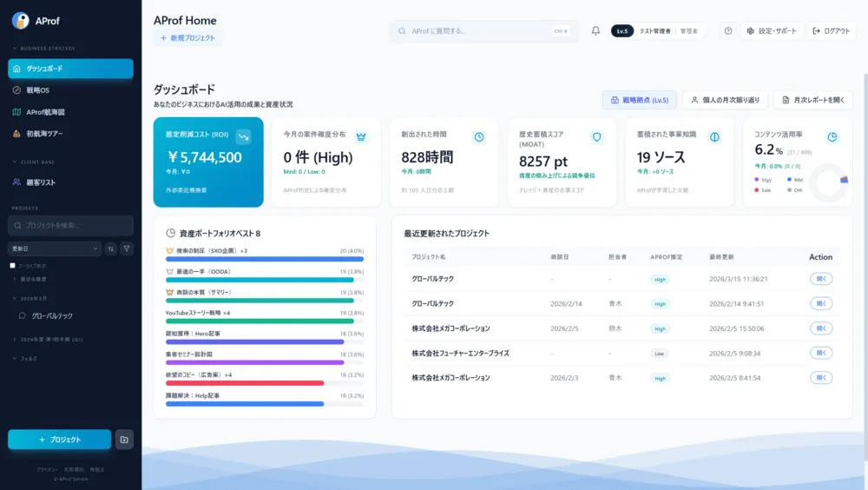Click the ＋プロジェクト button at the sidebar bottom
868x490 pixels.
[59, 440]
